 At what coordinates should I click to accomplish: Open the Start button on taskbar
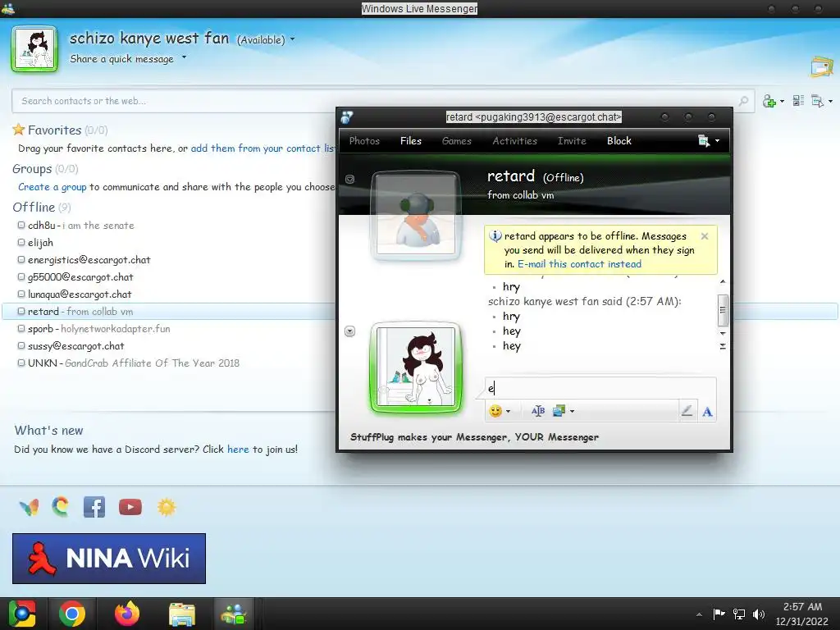(22, 614)
